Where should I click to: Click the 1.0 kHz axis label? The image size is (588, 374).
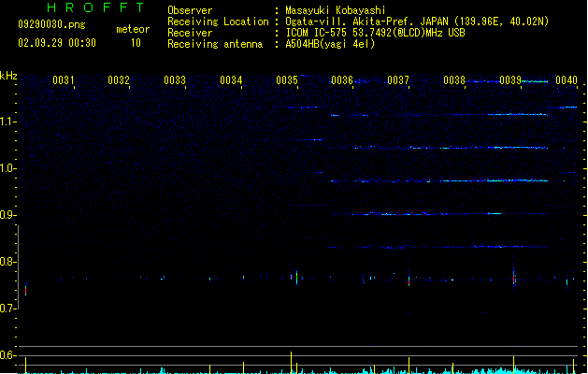coord(7,168)
